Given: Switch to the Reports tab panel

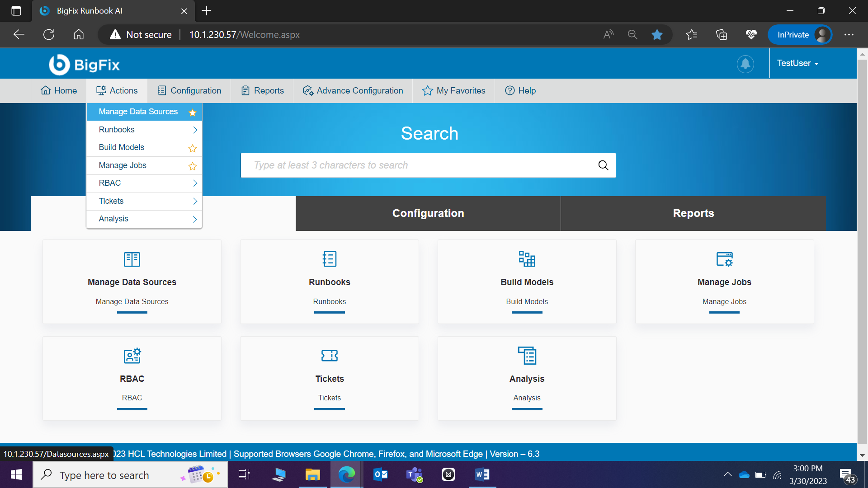Looking at the screenshot, I should point(693,213).
